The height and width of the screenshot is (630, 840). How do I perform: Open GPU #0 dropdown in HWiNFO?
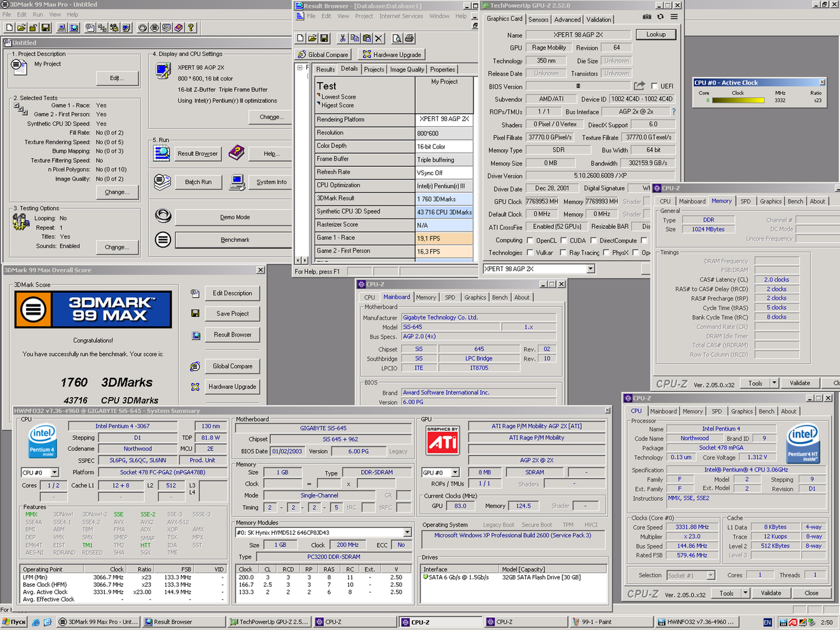[455, 473]
